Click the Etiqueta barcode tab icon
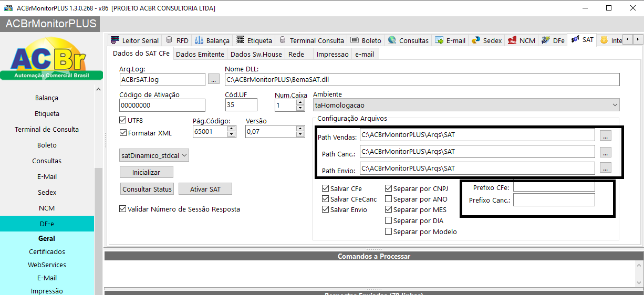The image size is (644, 295). pos(240,40)
